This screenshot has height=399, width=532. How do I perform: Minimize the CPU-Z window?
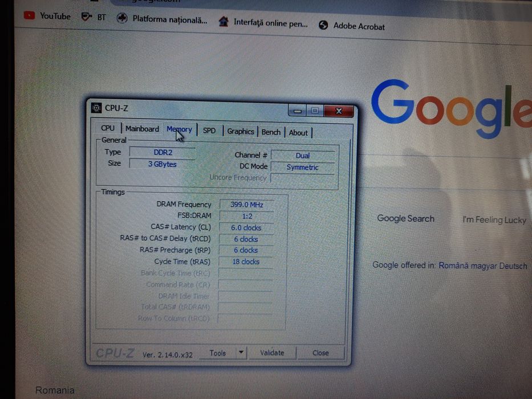(x=298, y=111)
